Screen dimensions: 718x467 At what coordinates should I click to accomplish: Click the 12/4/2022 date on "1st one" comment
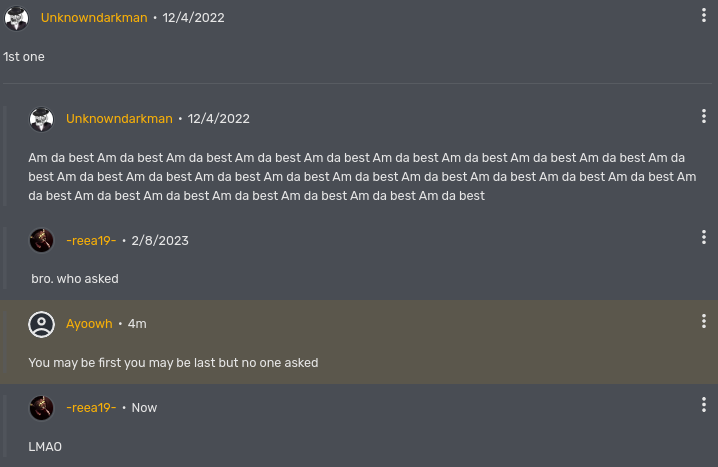[x=194, y=18]
